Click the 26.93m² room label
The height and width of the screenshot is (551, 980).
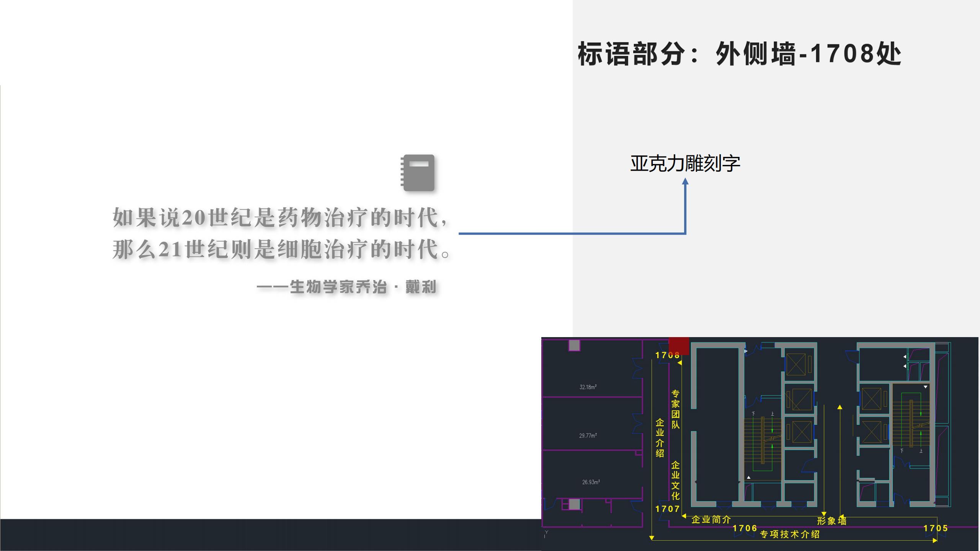[x=591, y=482]
